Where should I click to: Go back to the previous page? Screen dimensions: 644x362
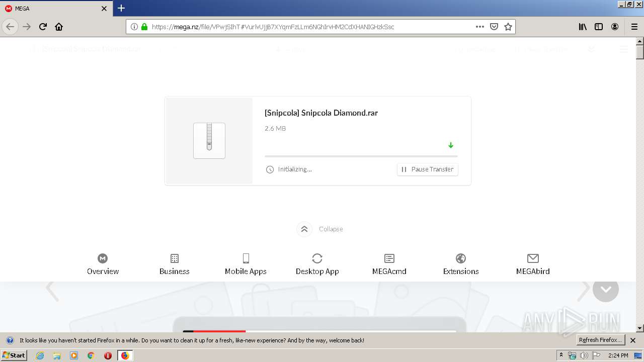coord(10,27)
